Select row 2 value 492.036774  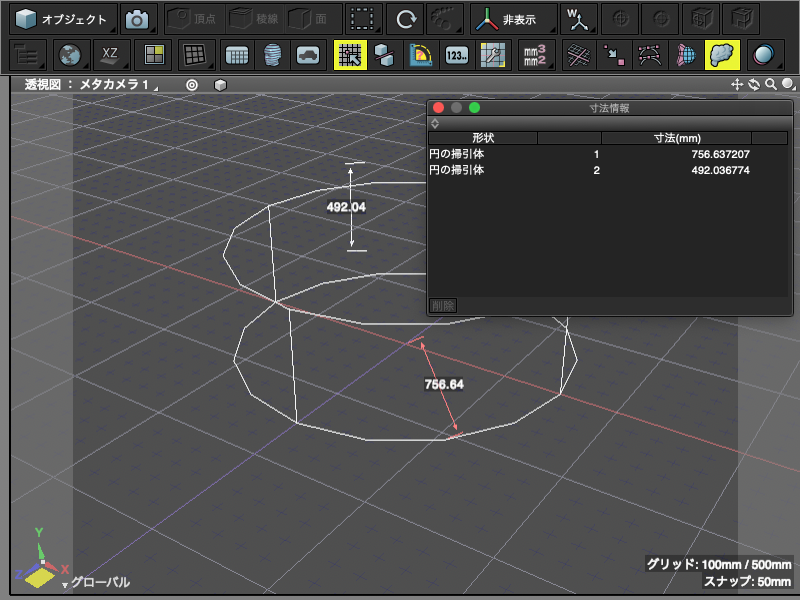click(720, 170)
